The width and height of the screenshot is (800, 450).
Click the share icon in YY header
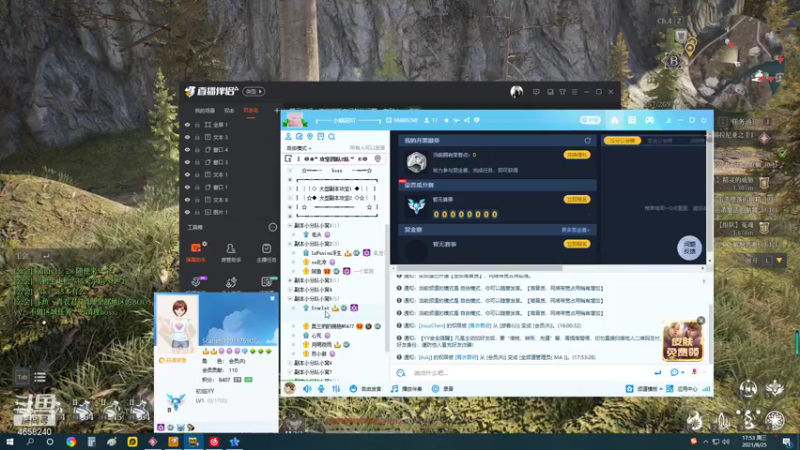466,120
